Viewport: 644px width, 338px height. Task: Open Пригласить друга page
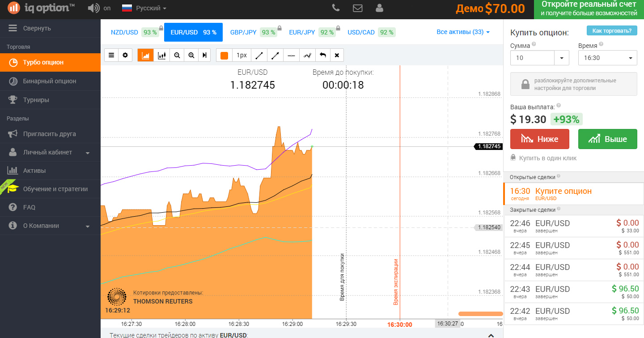(50, 133)
